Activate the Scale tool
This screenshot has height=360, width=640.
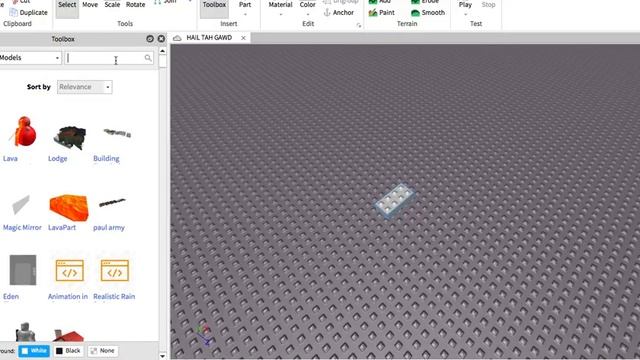[x=112, y=5]
